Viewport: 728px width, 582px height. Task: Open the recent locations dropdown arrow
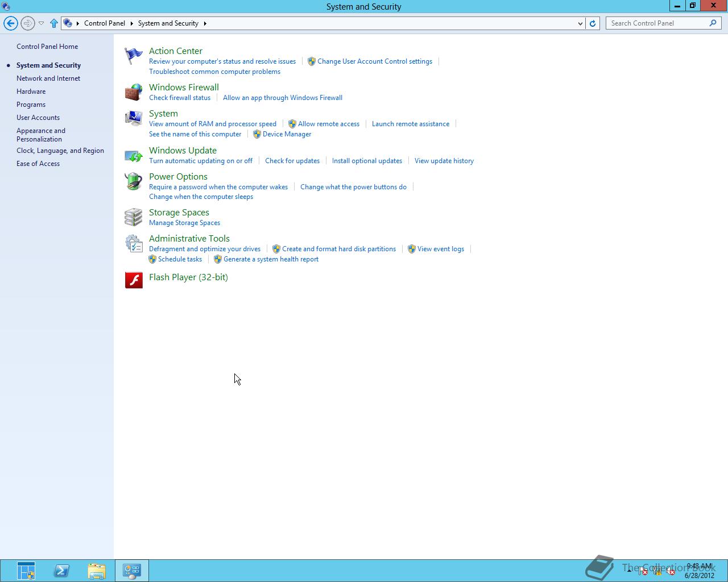point(41,23)
